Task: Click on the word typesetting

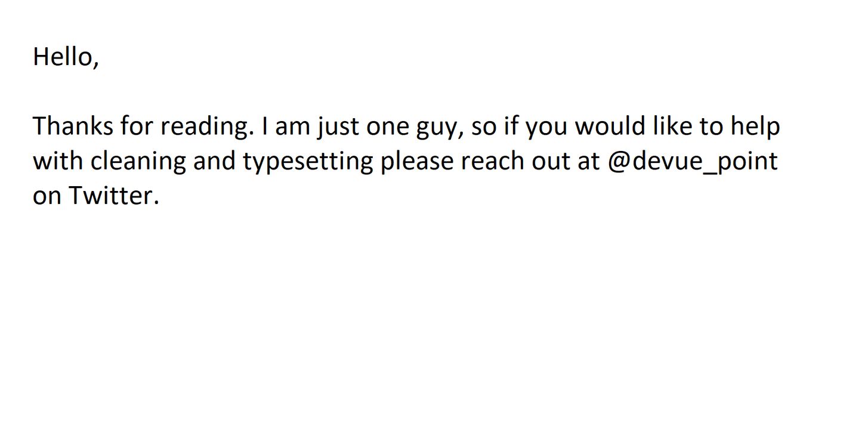Action: 307,161
